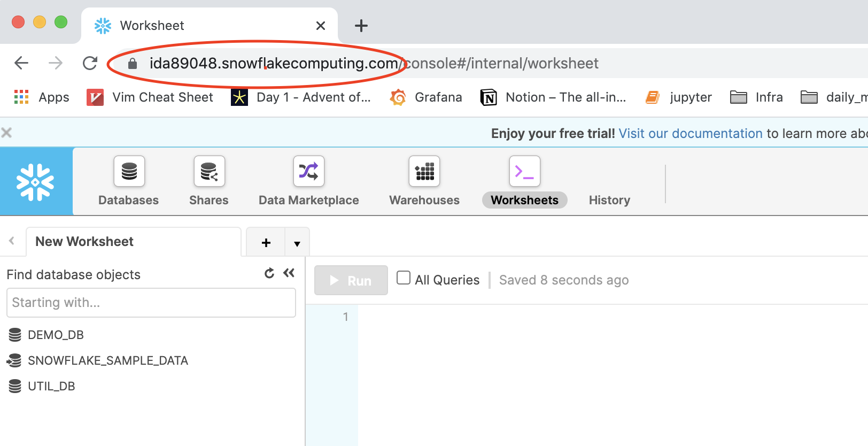
Task: Switch to the History page
Action: point(609,200)
